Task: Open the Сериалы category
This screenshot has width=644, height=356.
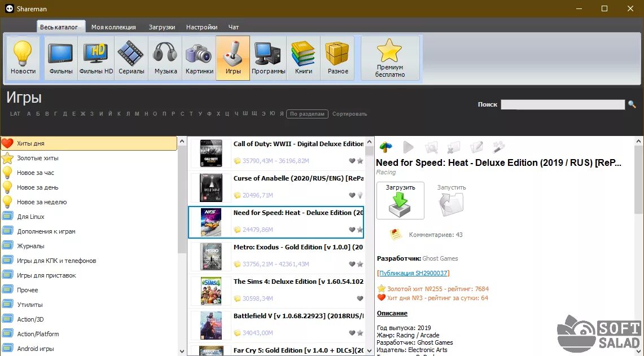Action: tap(132, 58)
